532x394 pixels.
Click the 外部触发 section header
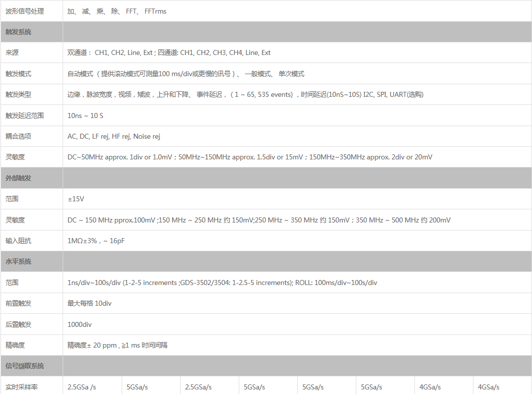click(18, 178)
